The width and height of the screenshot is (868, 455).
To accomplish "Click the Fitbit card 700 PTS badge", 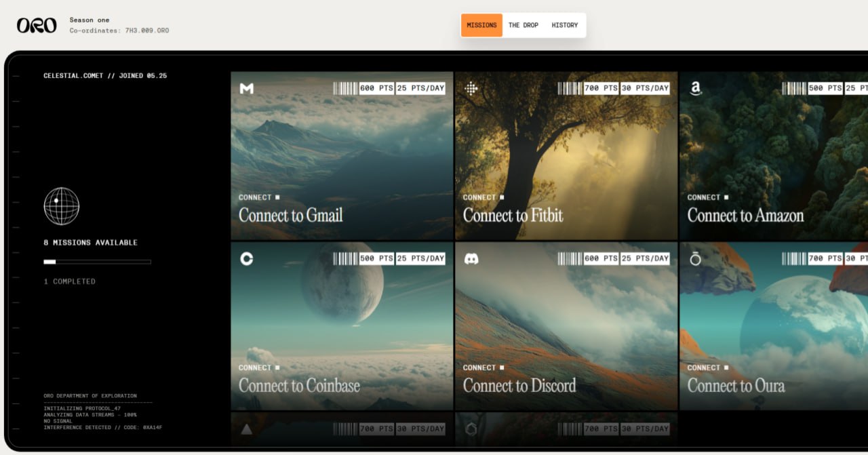I will [x=601, y=88].
